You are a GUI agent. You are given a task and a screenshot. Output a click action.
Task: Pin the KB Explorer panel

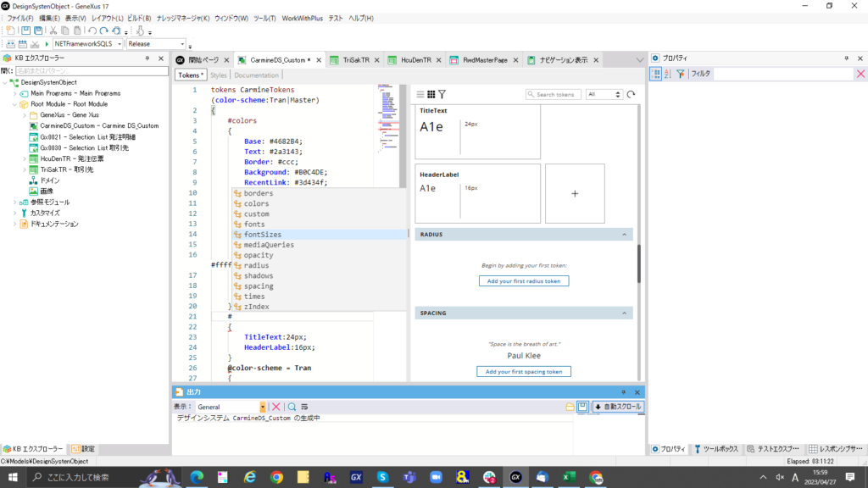[x=147, y=58]
